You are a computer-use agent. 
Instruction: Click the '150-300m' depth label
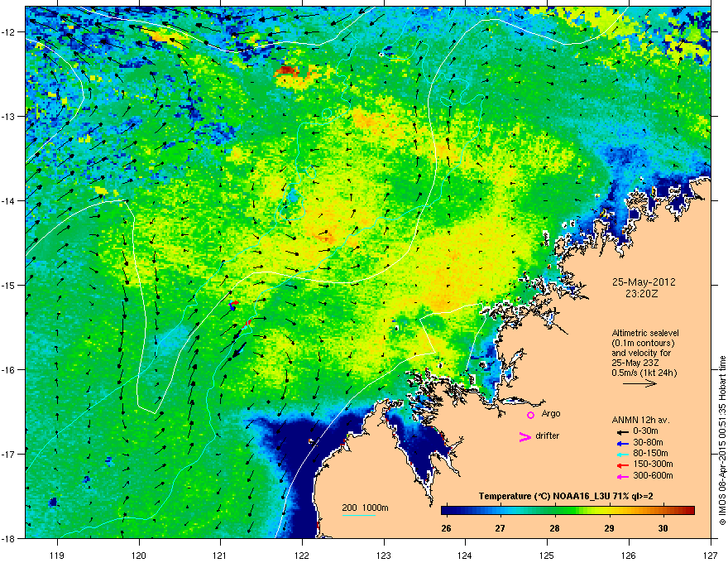(x=653, y=464)
